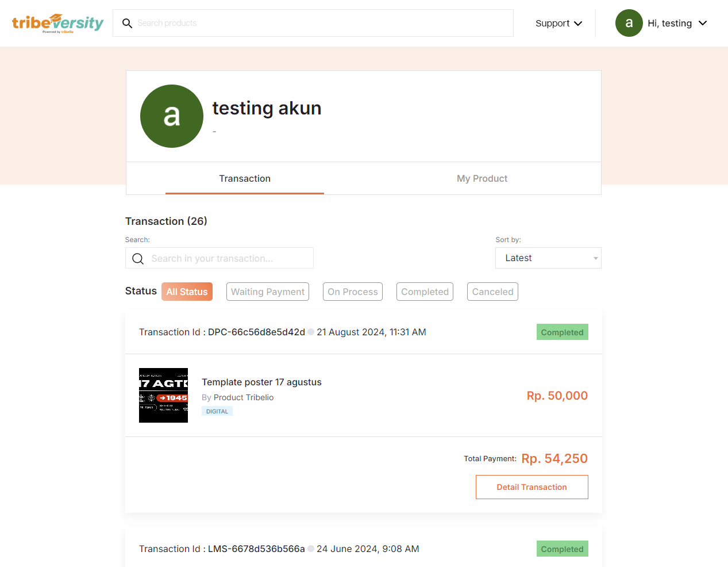Filter by Canceled status

(492, 292)
